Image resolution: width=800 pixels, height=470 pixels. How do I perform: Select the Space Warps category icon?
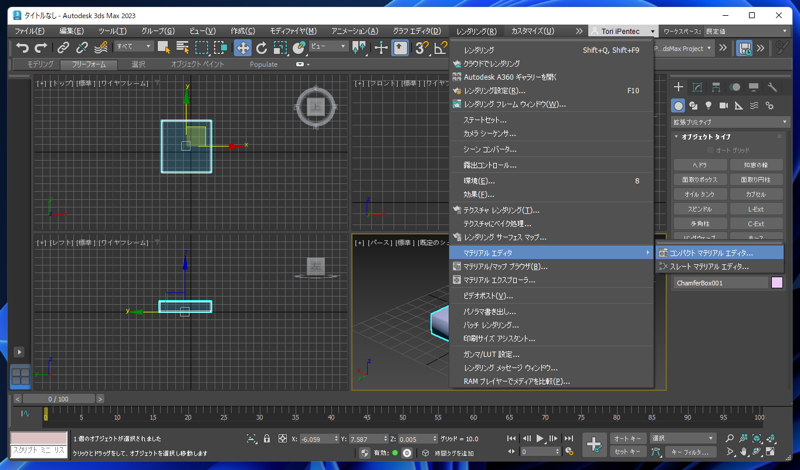[x=754, y=106]
